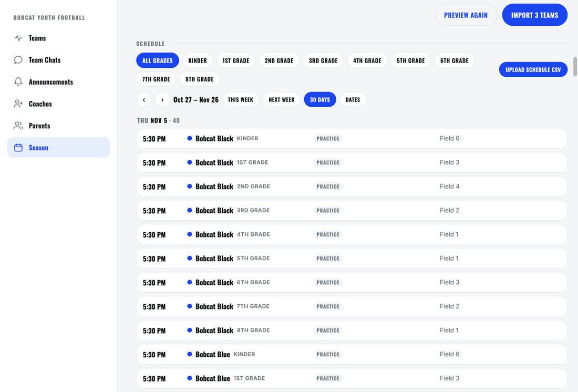
Task: Show This Week's schedule
Action: (x=241, y=99)
